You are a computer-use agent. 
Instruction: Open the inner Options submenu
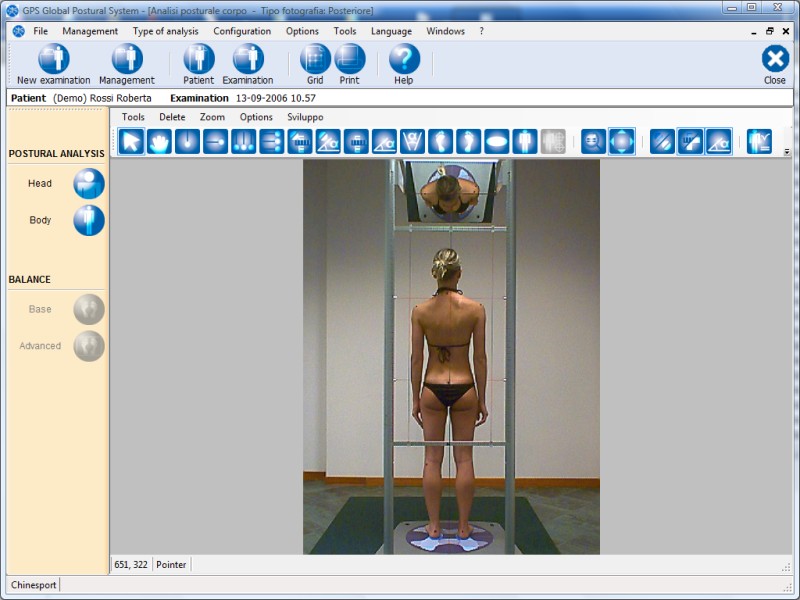[x=256, y=117]
